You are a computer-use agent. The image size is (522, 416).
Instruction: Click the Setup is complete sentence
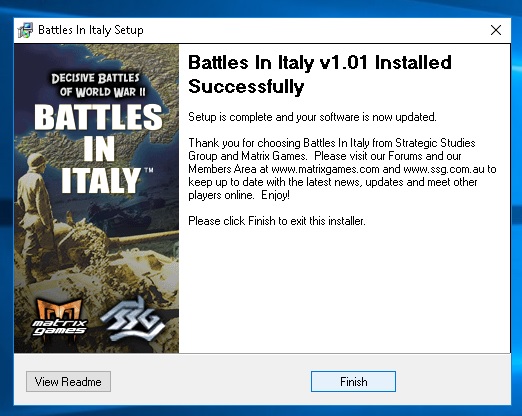click(312, 117)
